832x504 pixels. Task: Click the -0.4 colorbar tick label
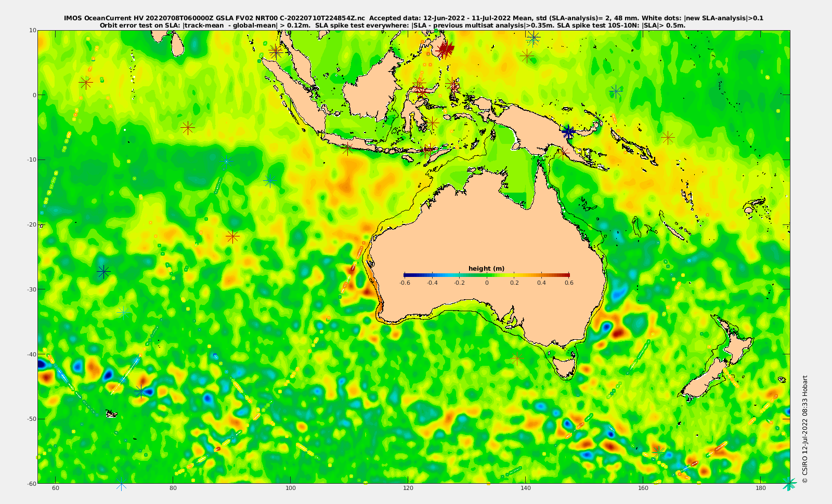tap(432, 283)
